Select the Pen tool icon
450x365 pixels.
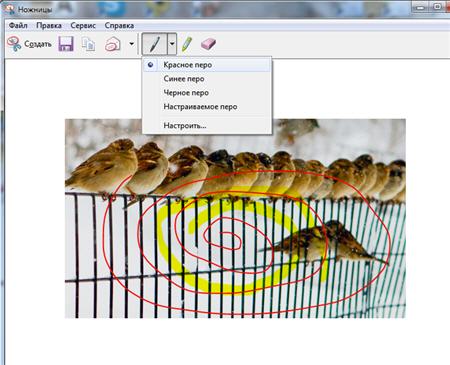click(x=155, y=44)
